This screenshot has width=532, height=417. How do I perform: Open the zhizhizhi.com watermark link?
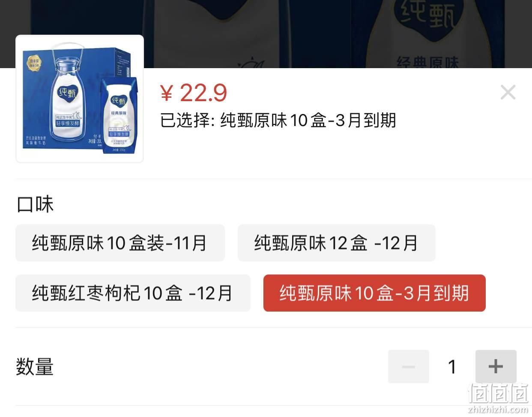point(498,409)
